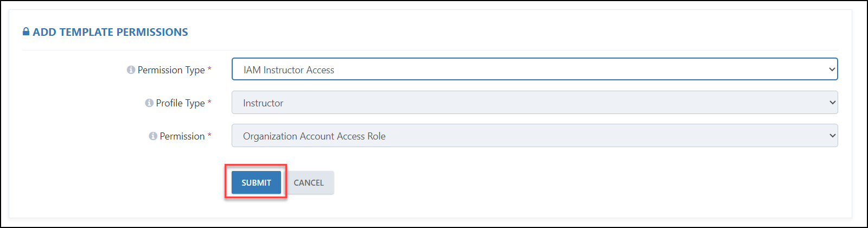Click the Permission Type field label
868x228 pixels.
click(171, 70)
